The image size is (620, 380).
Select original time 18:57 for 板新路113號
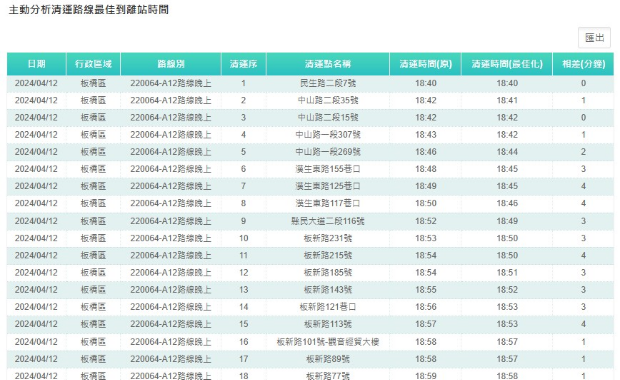pos(425,324)
